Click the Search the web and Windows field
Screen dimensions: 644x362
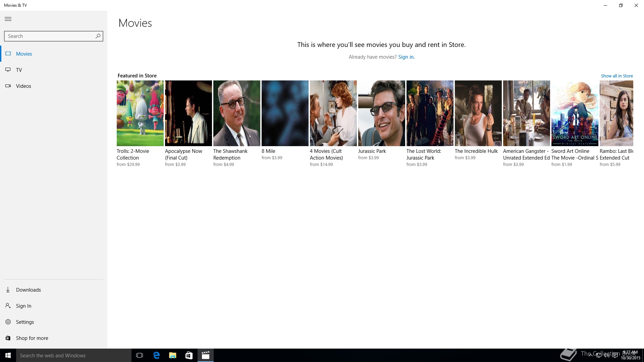[x=74, y=355]
